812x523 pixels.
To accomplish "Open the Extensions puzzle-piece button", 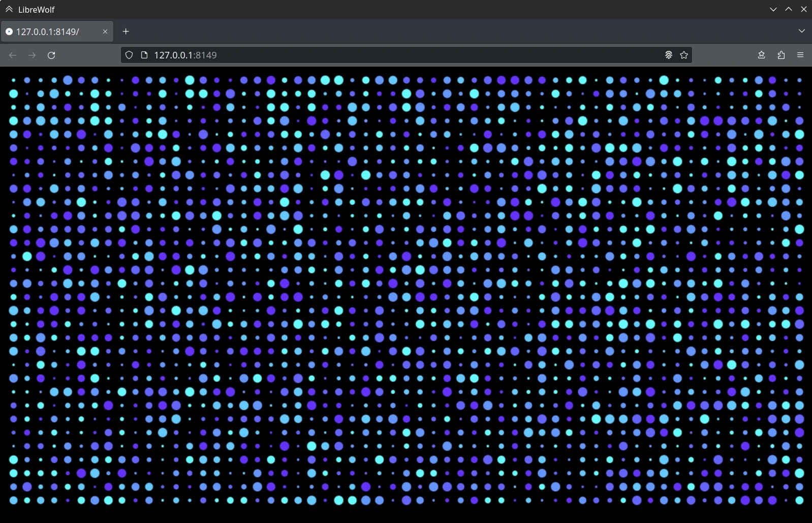I will click(x=781, y=55).
